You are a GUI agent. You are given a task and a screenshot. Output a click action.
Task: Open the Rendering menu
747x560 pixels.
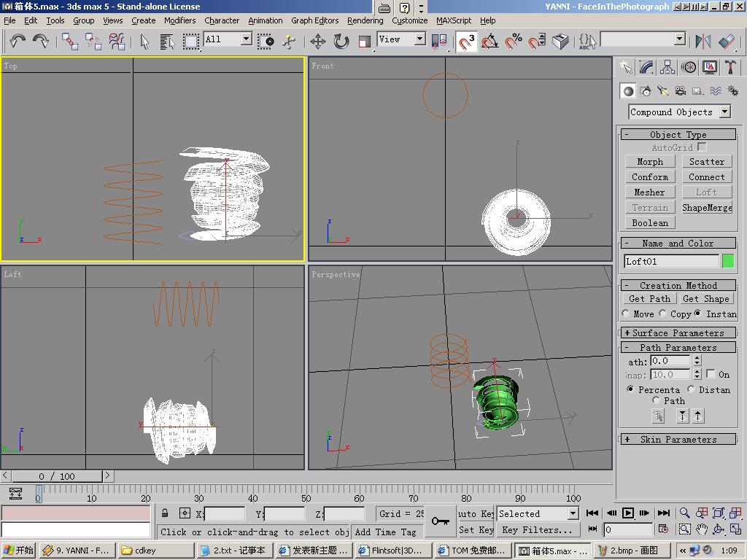pos(365,20)
